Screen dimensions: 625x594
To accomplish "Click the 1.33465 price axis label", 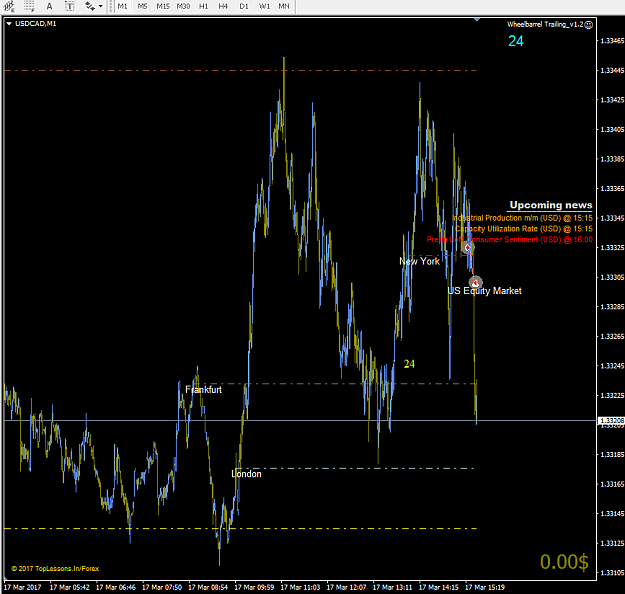I will (612, 41).
